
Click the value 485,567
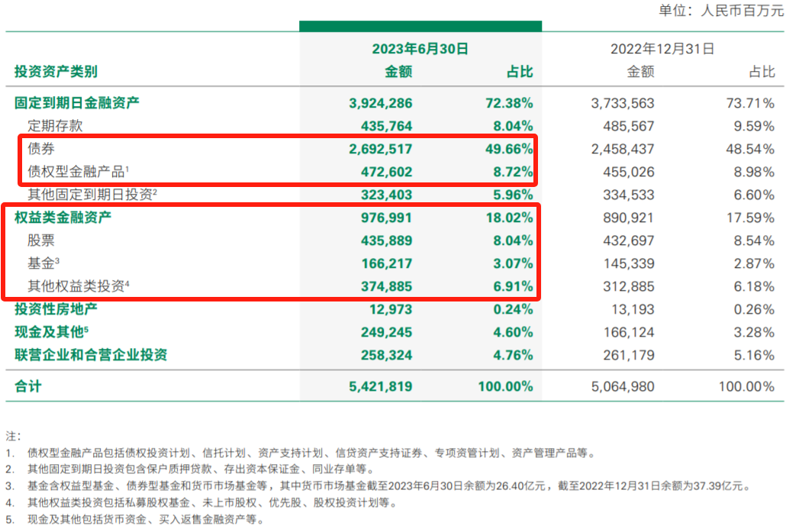[x=629, y=127]
